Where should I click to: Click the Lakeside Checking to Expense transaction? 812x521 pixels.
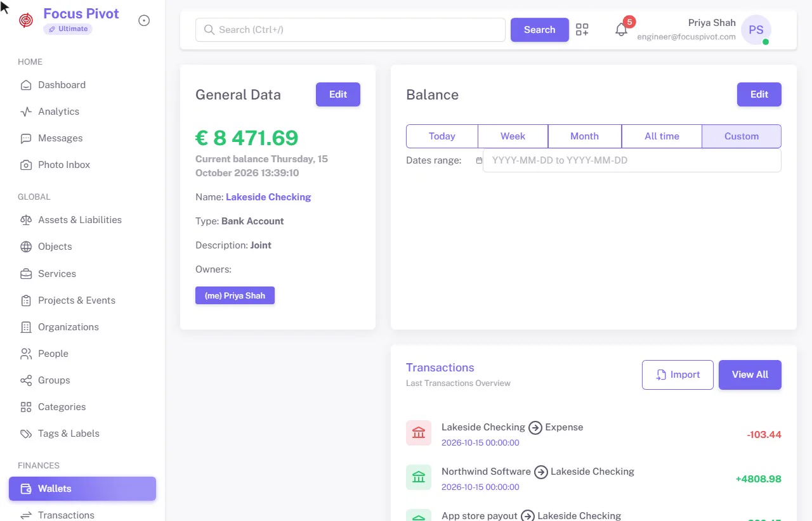pos(594,434)
